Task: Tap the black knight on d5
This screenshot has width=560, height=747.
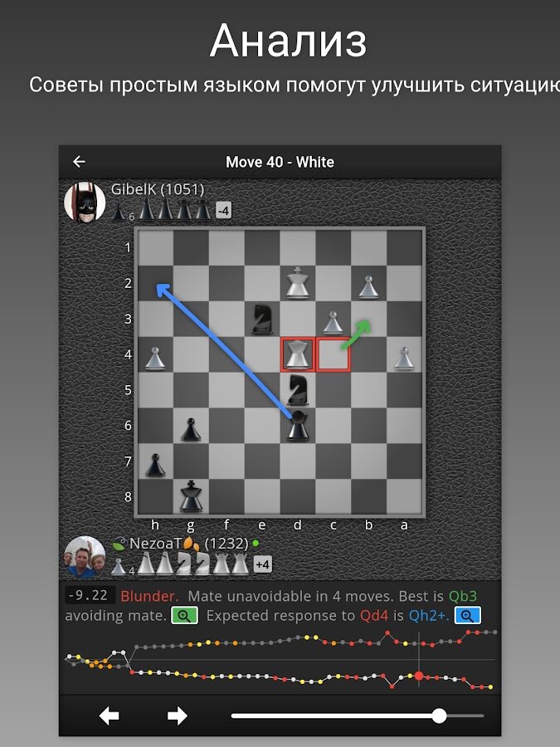Action: (x=298, y=390)
